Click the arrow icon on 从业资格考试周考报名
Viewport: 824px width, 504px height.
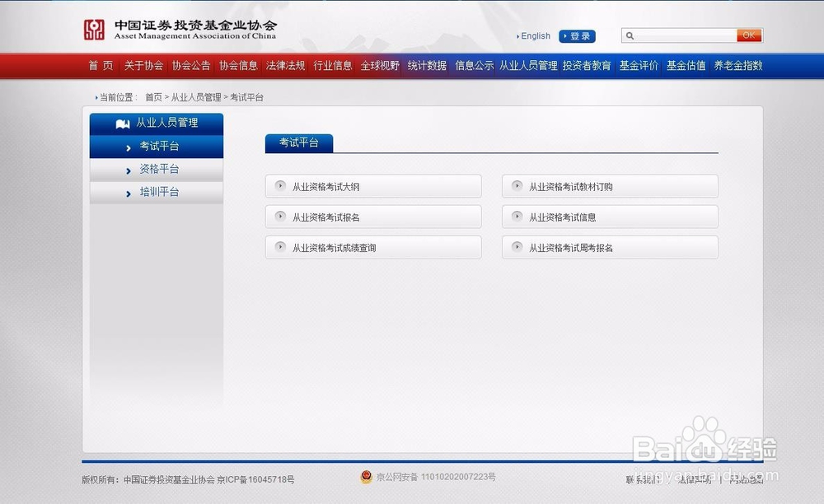(517, 247)
